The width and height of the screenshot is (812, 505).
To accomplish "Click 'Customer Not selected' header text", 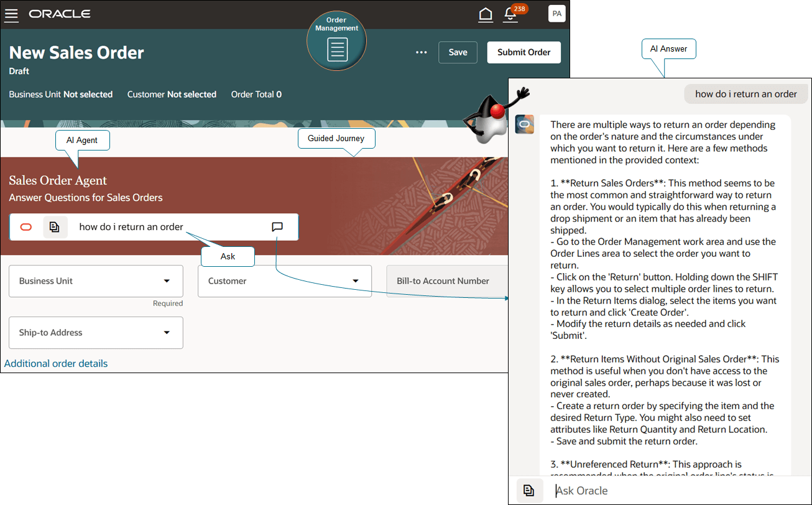I will (172, 95).
